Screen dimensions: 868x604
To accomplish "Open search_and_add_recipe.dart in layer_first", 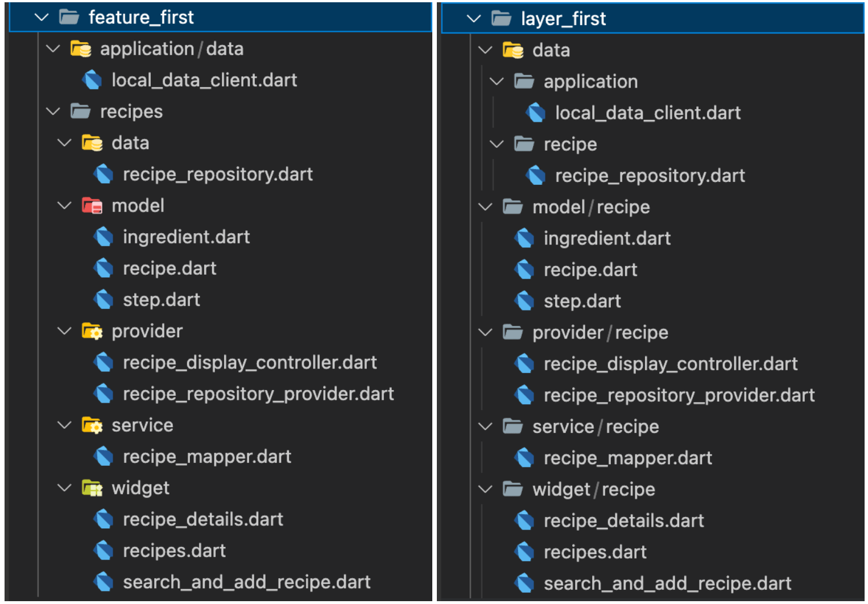I will [667, 583].
